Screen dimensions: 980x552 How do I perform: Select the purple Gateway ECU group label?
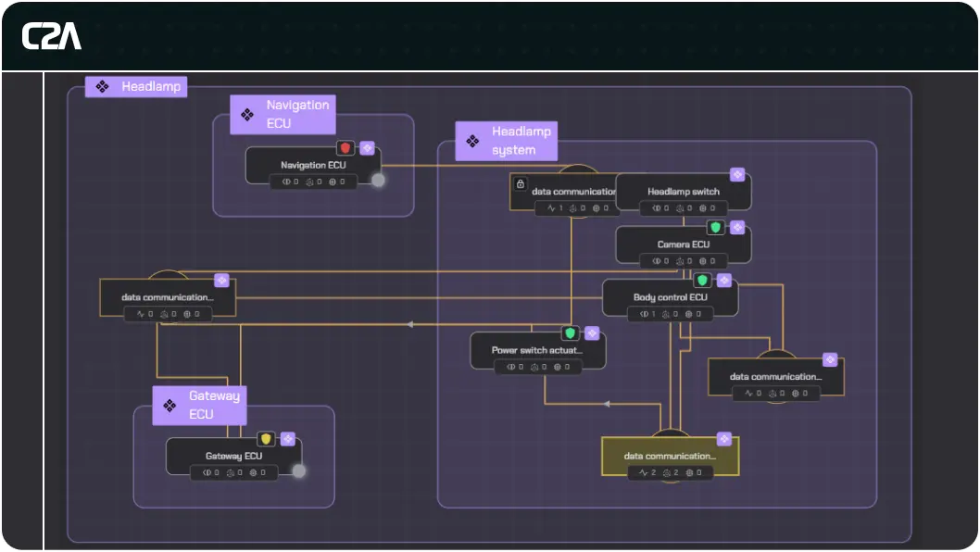pyautogui.click(x=199, y=405)
